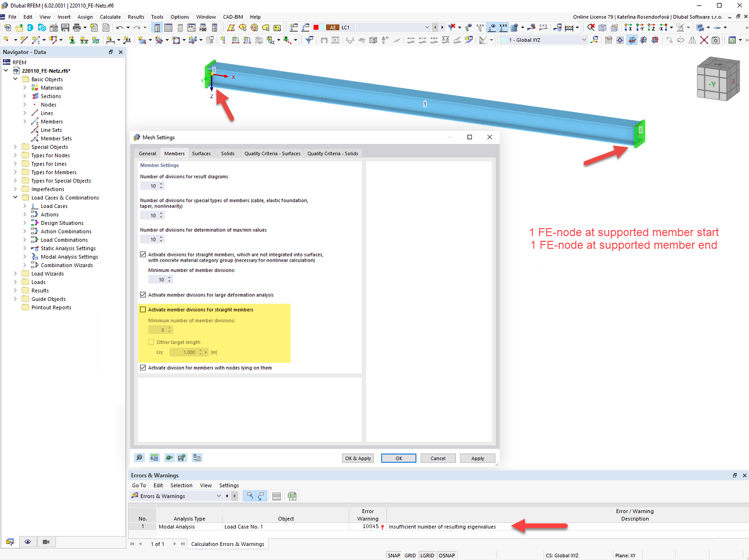
Task: Toggle SNAP in the status bar
Action: click(394, 556)
